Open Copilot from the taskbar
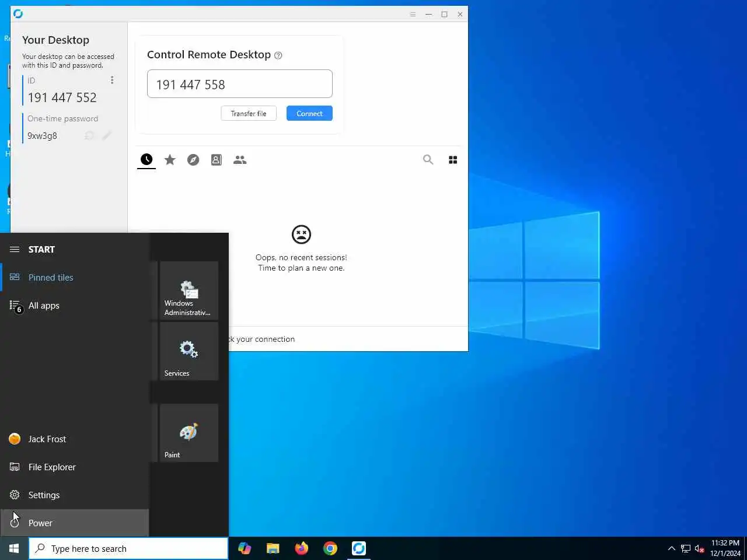 coord(245,548)
